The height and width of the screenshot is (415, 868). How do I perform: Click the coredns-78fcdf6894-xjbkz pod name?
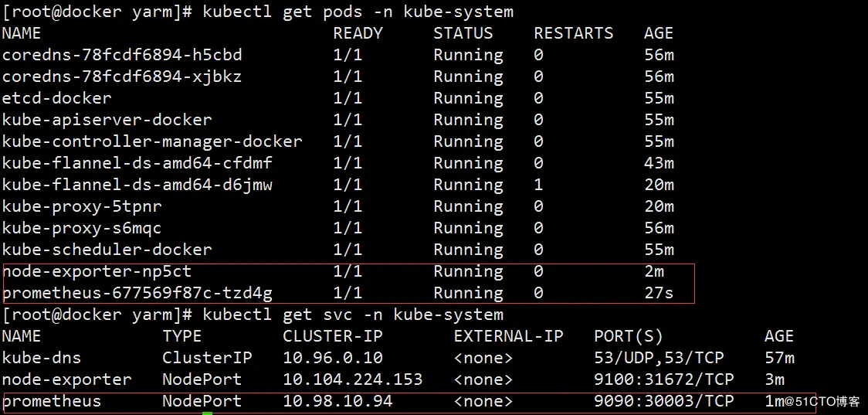pyautogui.click(x=122, y=77)
